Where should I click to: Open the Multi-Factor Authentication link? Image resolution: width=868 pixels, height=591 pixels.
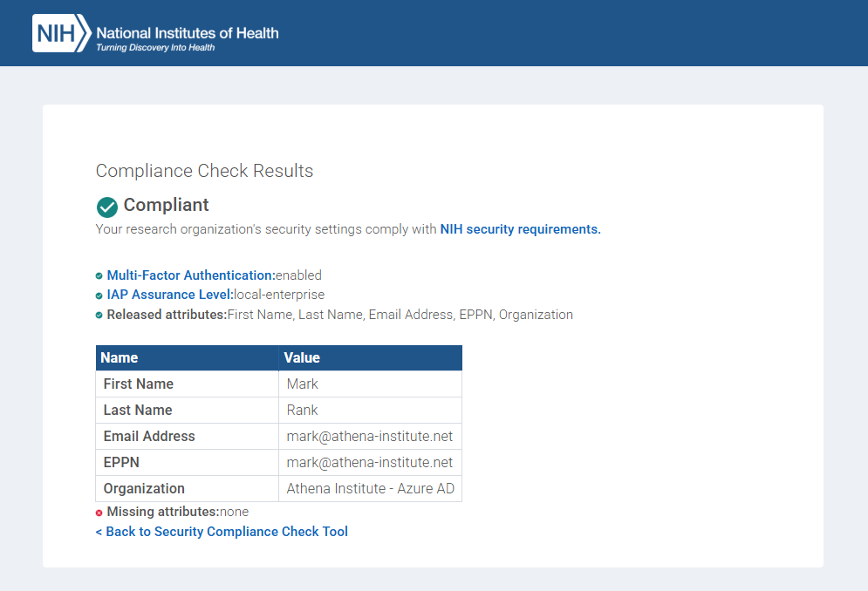[190, 275]
